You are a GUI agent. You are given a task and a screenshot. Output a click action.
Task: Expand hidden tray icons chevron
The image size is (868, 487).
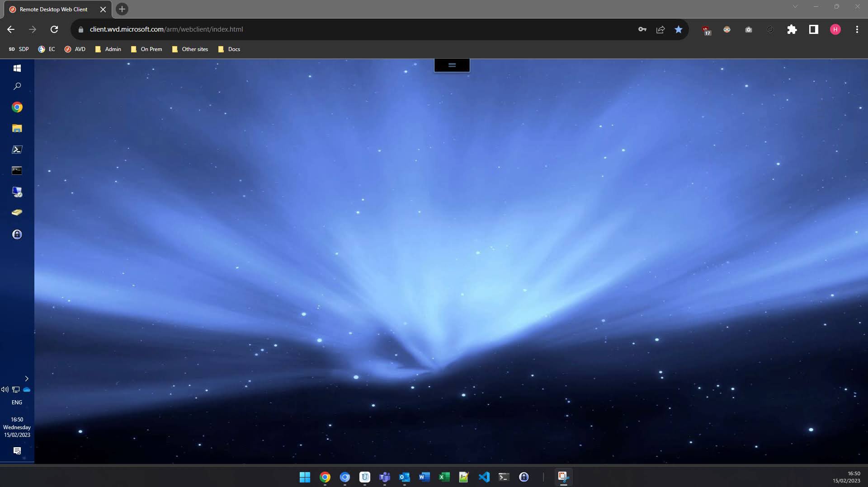pyautogui.click(x=26, y=379)
